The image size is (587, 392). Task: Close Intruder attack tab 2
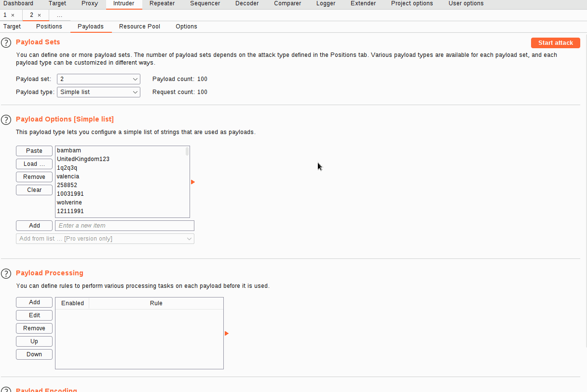tap(40, 15)
